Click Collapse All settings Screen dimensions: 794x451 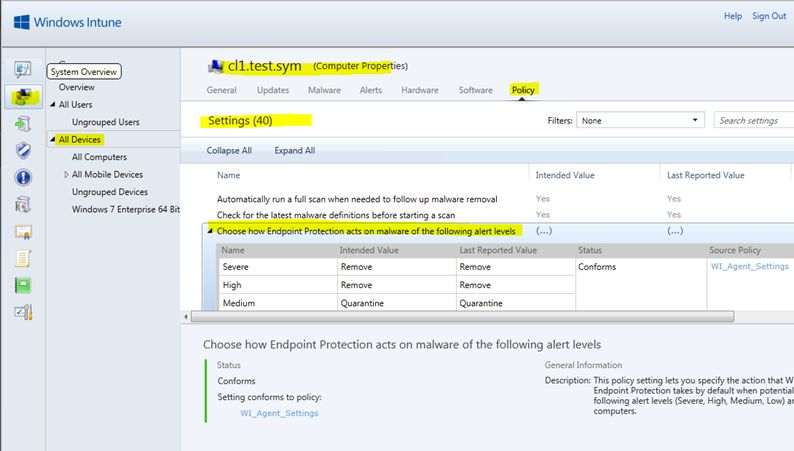(x=229, y=150)
